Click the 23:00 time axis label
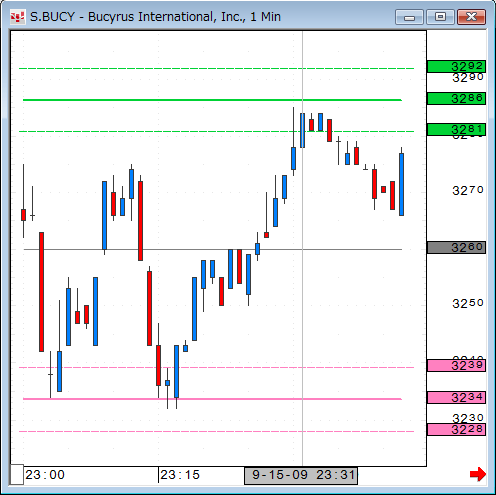 click(x=45, y=475)
